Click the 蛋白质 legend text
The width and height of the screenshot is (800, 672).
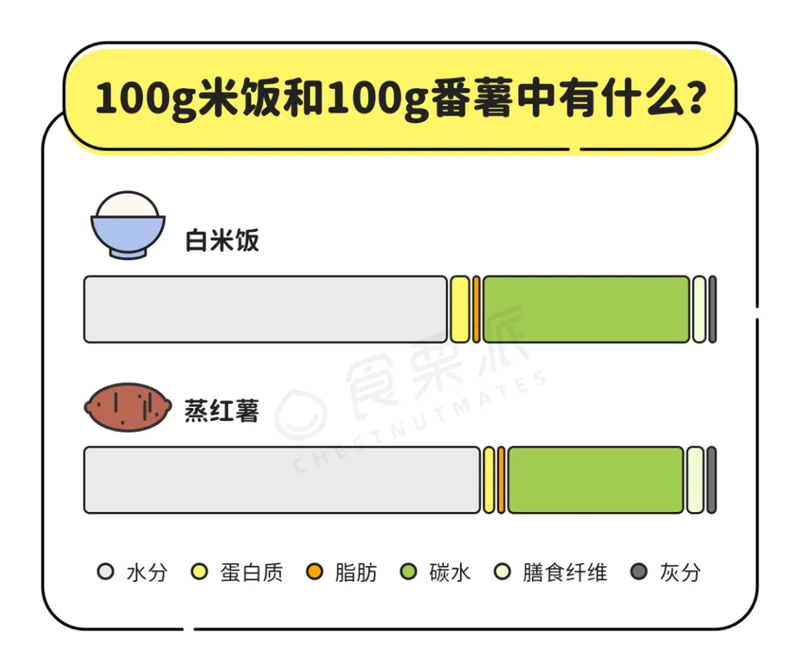[x=252, y=573]
